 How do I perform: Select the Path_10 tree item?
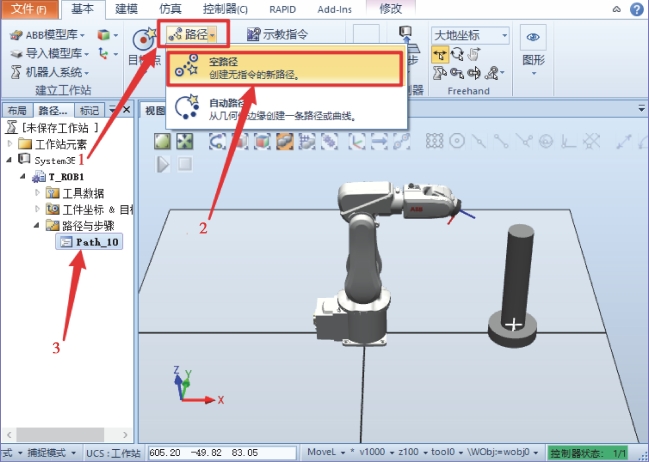[89, 242]
